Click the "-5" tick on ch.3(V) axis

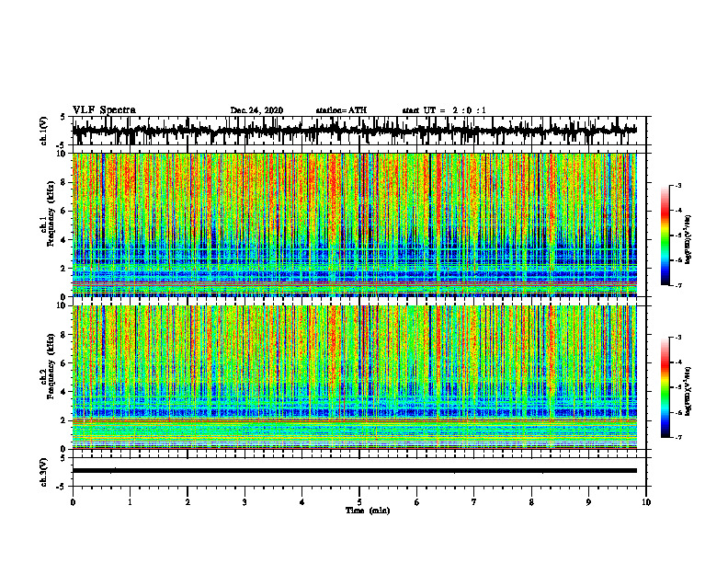pyautogui.click(x=62, y=487)
